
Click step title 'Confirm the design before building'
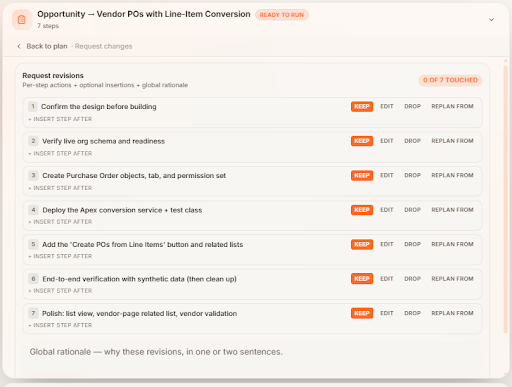[99, 107]
